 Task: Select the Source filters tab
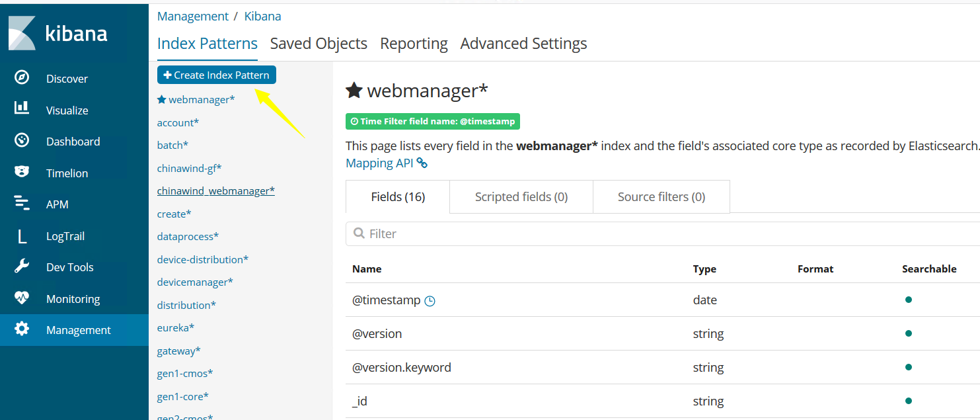point(661,196)
